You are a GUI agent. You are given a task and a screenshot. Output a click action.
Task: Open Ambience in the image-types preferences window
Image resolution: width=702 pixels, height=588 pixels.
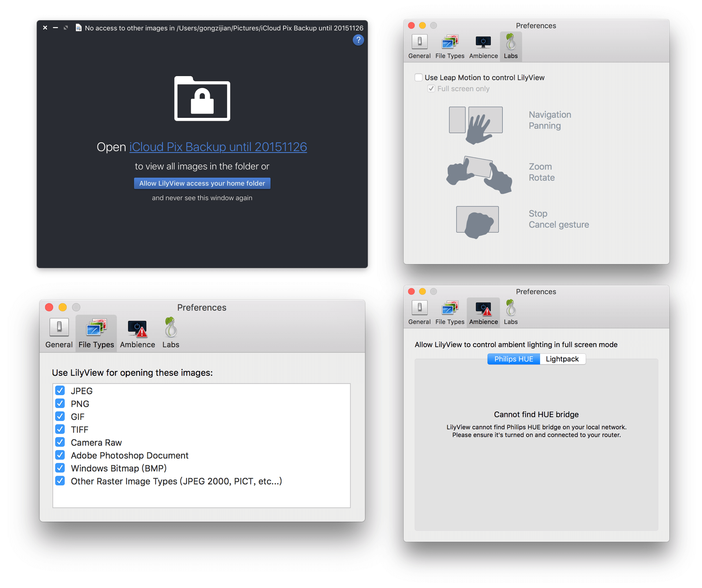click(137, 333)
